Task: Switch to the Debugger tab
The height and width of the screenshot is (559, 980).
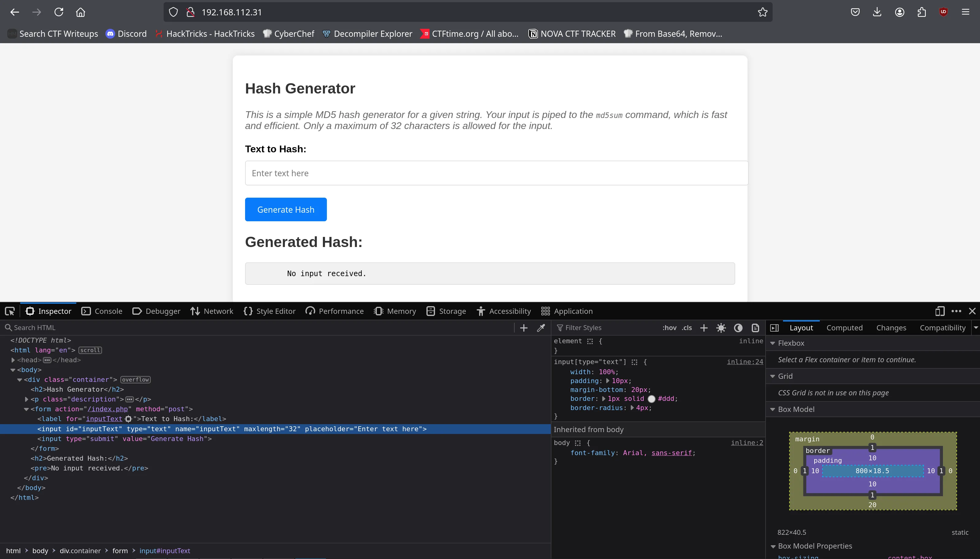Action: pyautogui.click(x=156, y=311)
